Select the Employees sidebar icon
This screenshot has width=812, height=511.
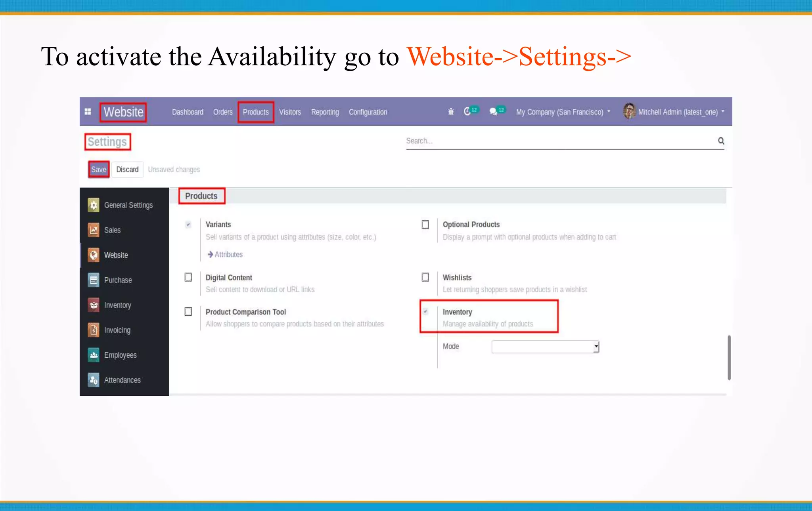94,355
